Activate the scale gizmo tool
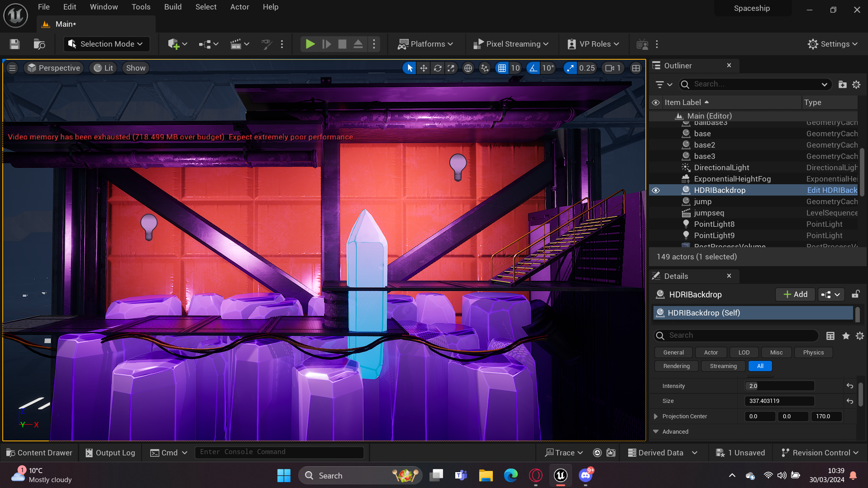This screenshot has height=488, width=868. [451, 68]
